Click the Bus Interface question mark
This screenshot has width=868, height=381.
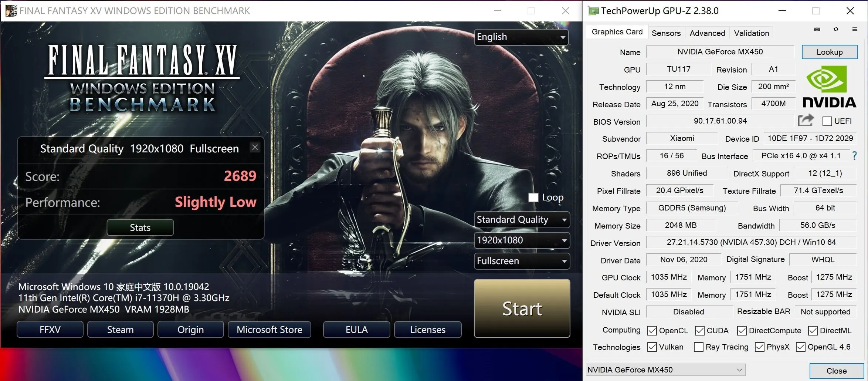click(854, 156)
